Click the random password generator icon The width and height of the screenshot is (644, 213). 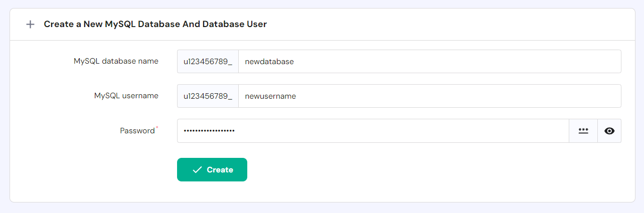[583, 131]
